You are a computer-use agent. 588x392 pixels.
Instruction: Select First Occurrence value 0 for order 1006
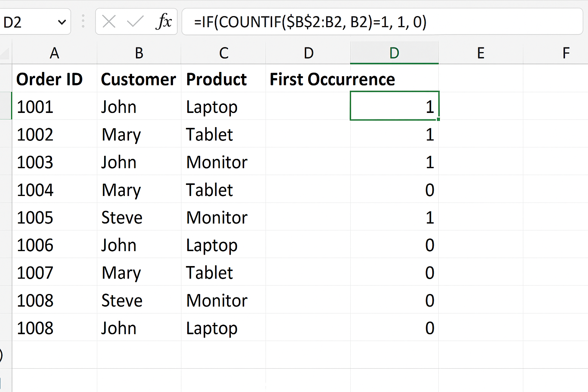point(394,244)
